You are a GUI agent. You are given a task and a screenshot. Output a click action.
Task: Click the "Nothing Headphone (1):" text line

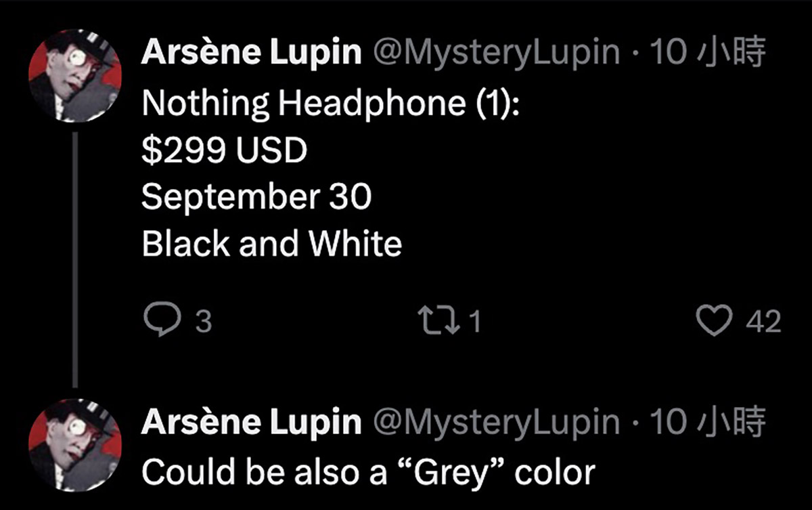coord(330,103)
